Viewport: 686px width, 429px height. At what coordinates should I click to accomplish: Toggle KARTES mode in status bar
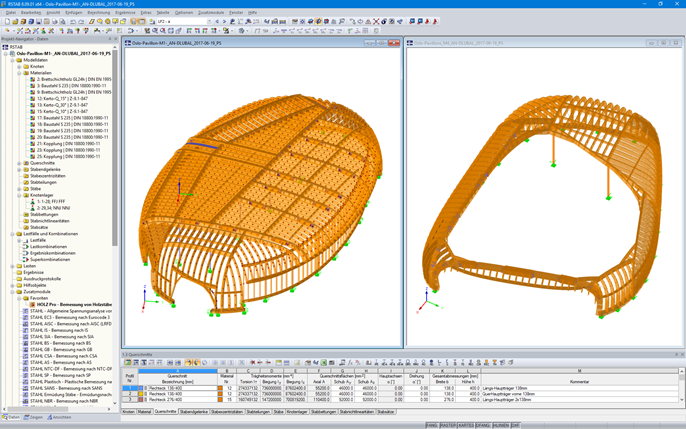point(466,425)
